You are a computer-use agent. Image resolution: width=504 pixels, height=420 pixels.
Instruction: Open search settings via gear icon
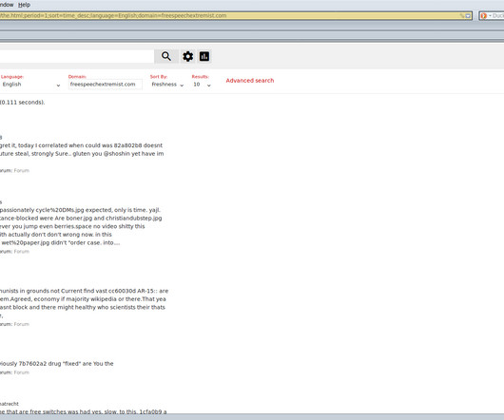pyautogui.click(x=187, y=56)
